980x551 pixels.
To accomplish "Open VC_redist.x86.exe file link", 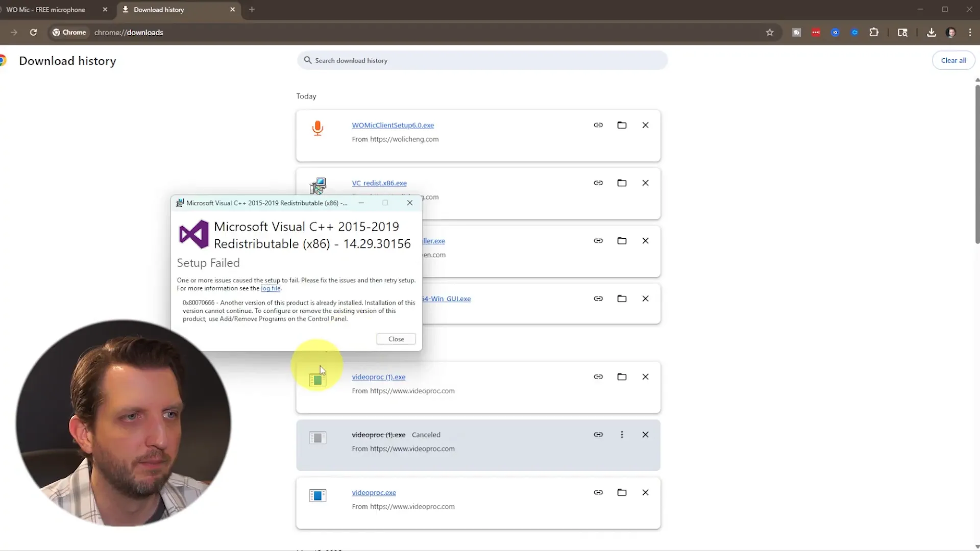I will 379,183.
